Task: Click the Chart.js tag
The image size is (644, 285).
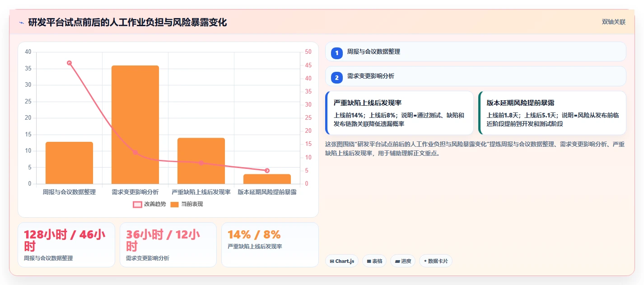Action: 342,261
